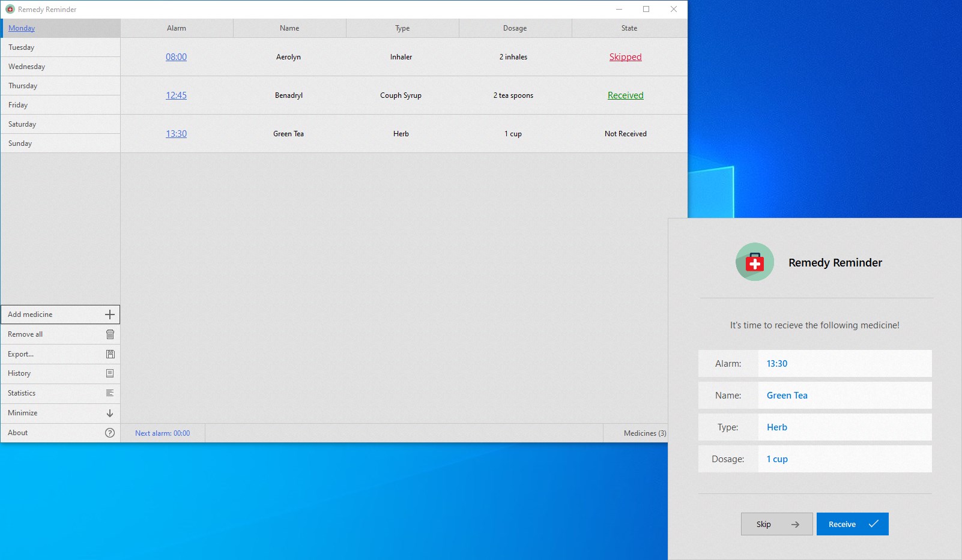Image resolution: width=962 pixels, height=560 pixels.
Task: Click the Statistics lines icon
Action: point(110,393)
